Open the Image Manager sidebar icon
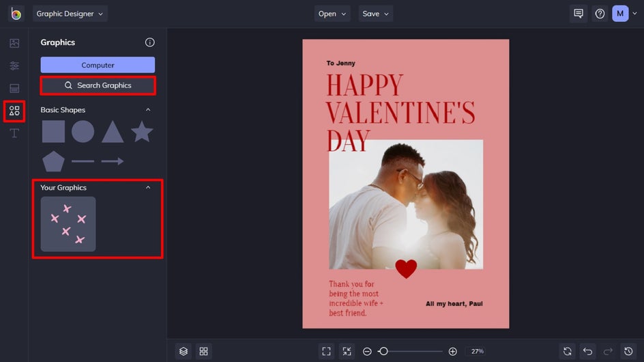The image size is (644, 362). (x=14, y=43)
